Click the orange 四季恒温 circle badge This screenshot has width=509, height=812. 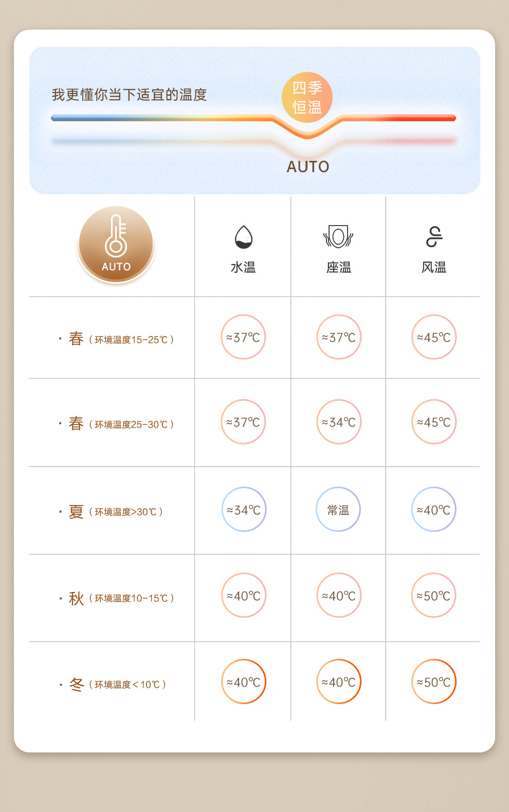[x=307, y=97]
